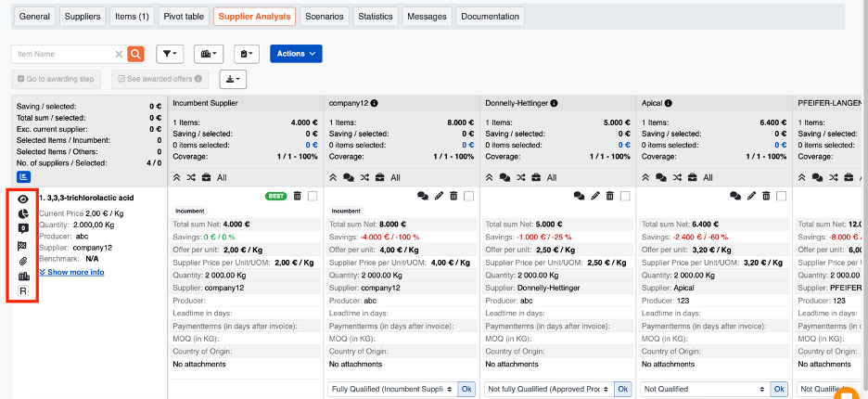Open the Messages tab

pyautogui.click(x=428, y=17)
